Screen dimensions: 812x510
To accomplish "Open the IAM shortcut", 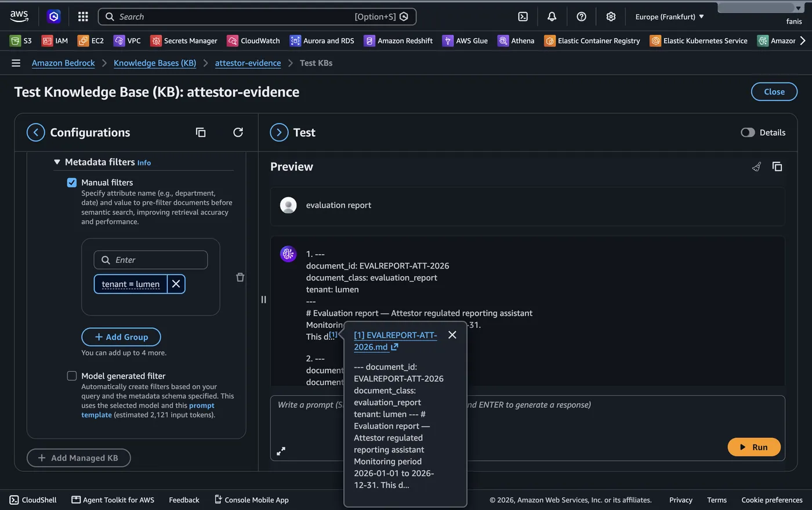I will tap(55, 41).
